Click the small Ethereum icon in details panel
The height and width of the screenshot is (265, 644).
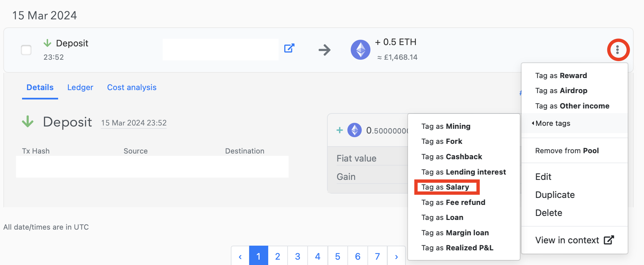[x=354, y=130]
